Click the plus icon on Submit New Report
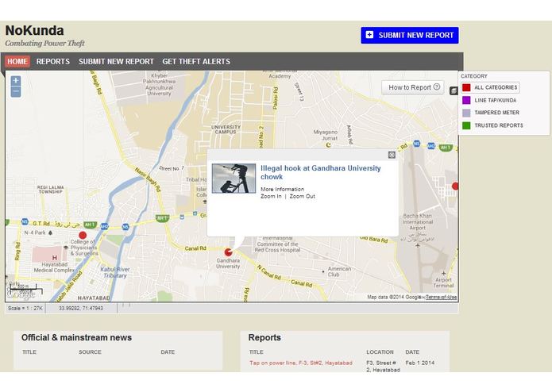Image resolution: width=552 pixels, height=392 pixels. 369,35
